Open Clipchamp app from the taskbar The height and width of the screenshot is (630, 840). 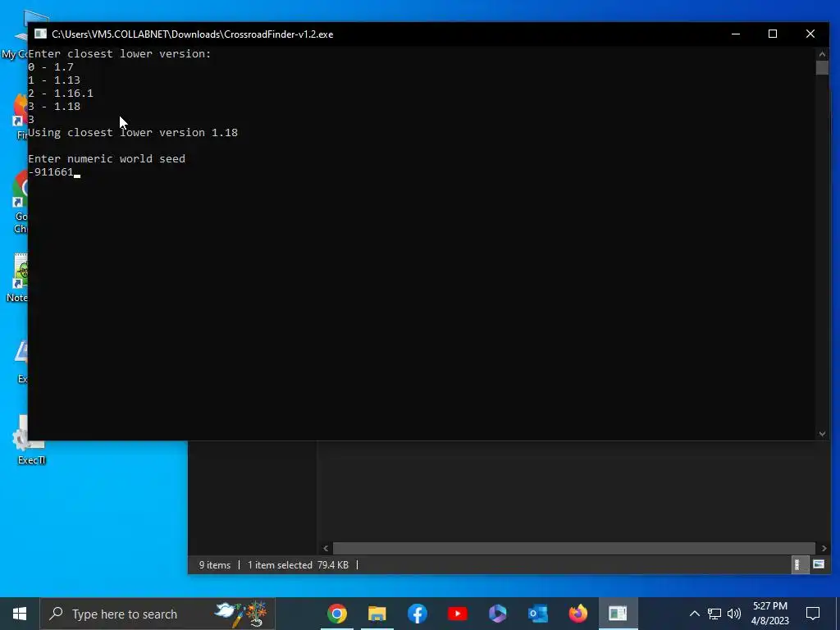point(498,614)
